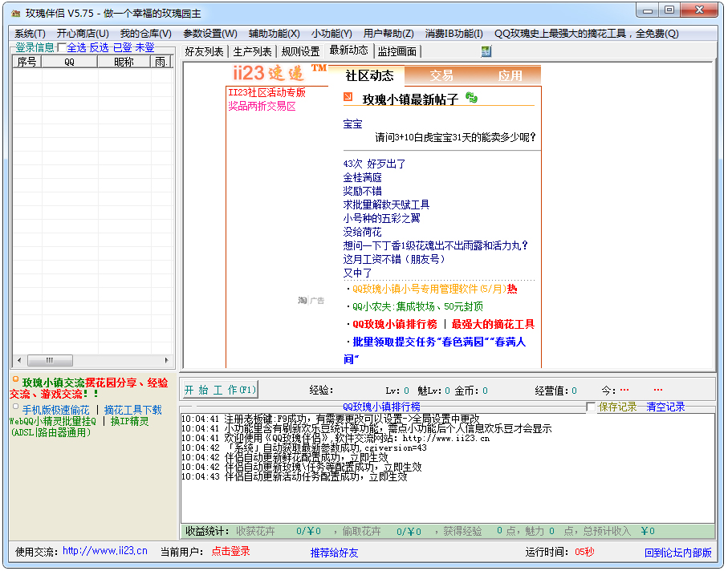Viewport: 728px width, 571px height.
Task: Click the 反选 link
Action: point(99,47)
